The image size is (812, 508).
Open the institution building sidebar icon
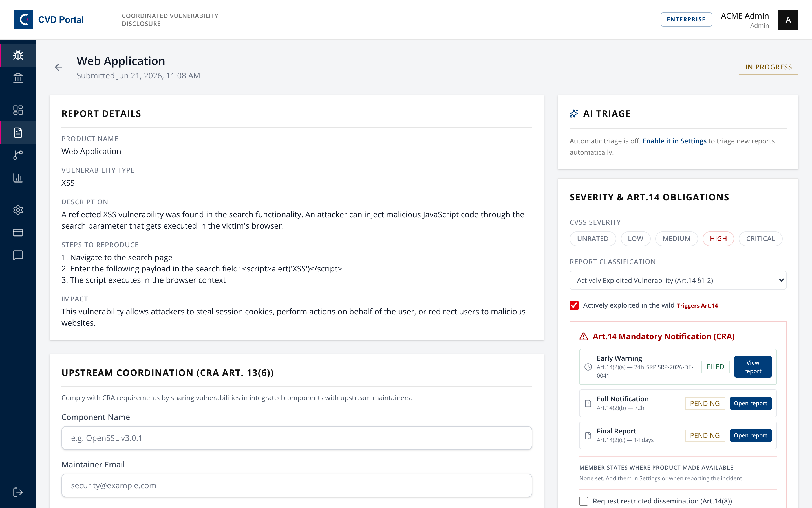pos(18,78)
